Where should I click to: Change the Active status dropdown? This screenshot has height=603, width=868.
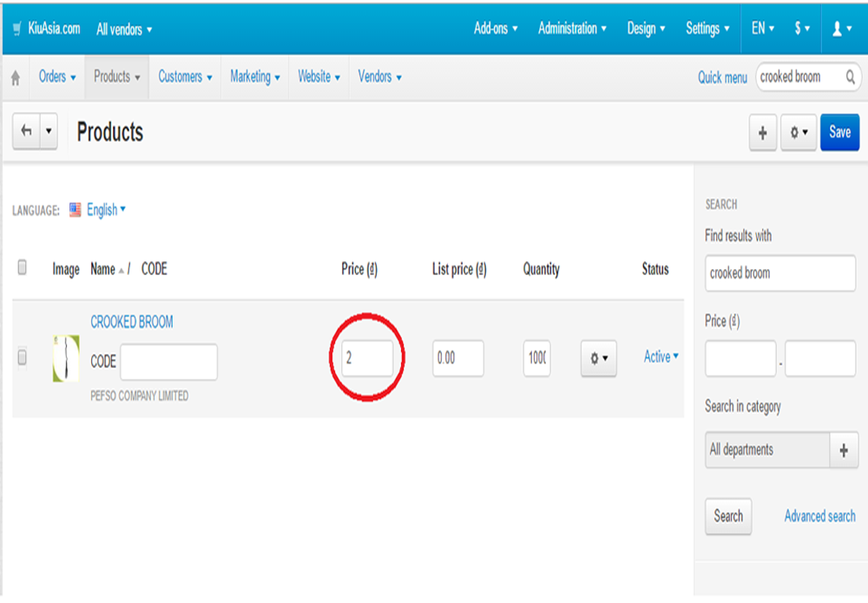click(661, 357)
